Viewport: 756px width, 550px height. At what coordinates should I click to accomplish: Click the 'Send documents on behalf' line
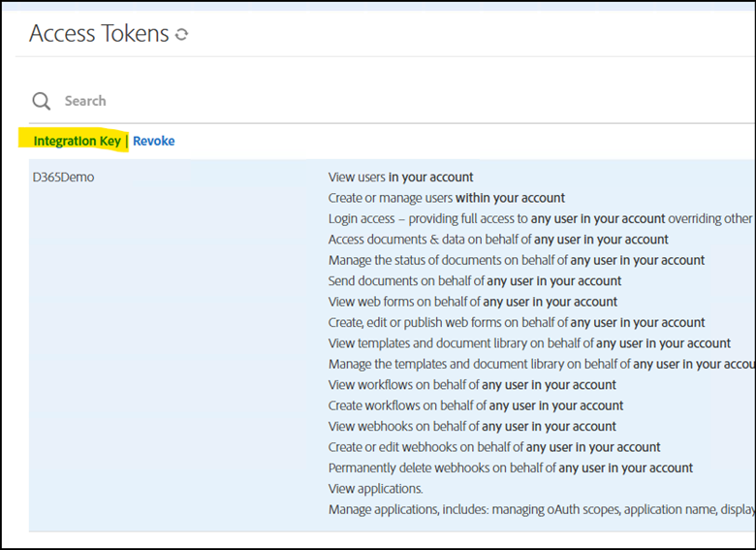pyautogui.click(x=475, y=280)
